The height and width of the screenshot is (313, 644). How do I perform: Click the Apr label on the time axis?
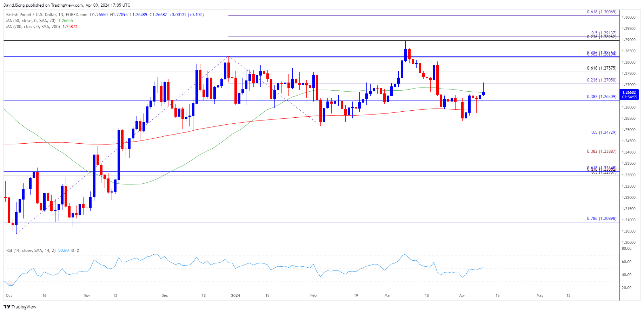click(462, 296)
